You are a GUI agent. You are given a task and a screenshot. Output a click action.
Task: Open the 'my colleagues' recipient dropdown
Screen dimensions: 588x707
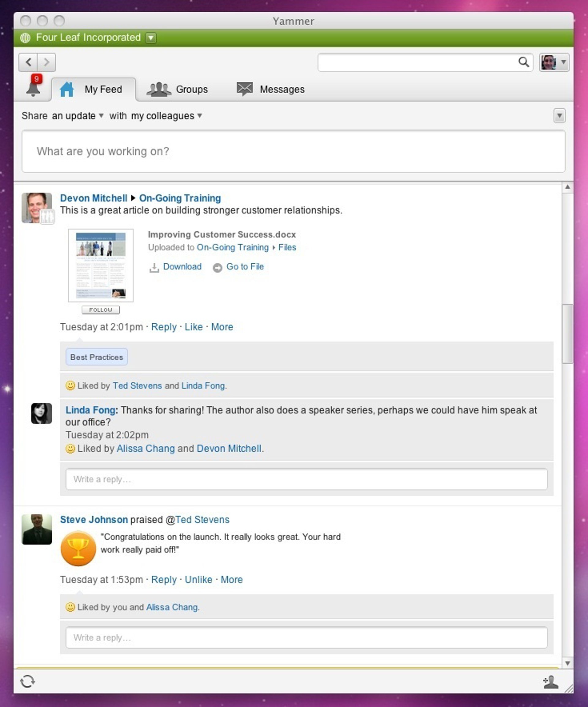166,116
